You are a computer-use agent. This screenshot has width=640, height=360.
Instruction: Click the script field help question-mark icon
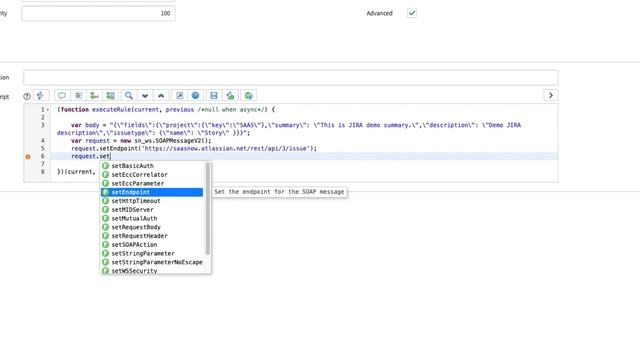pyautogui.click(x=27, y=96)
